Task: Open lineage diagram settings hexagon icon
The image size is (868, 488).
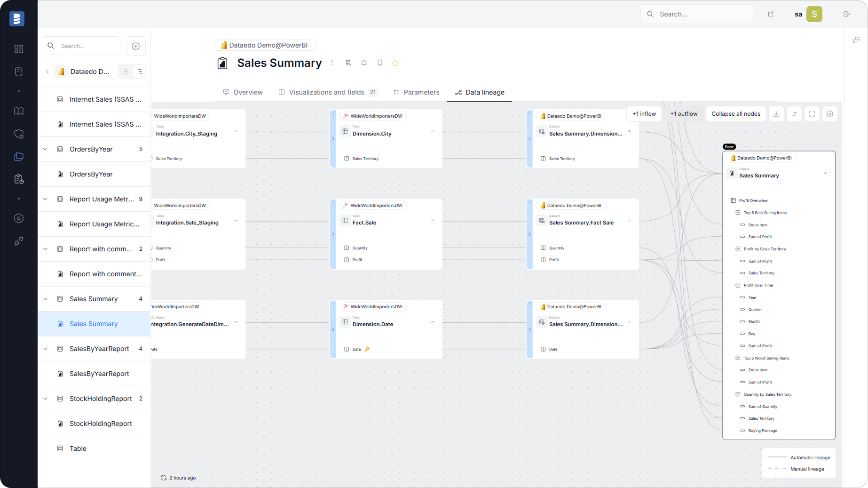Action: point(830,114)
